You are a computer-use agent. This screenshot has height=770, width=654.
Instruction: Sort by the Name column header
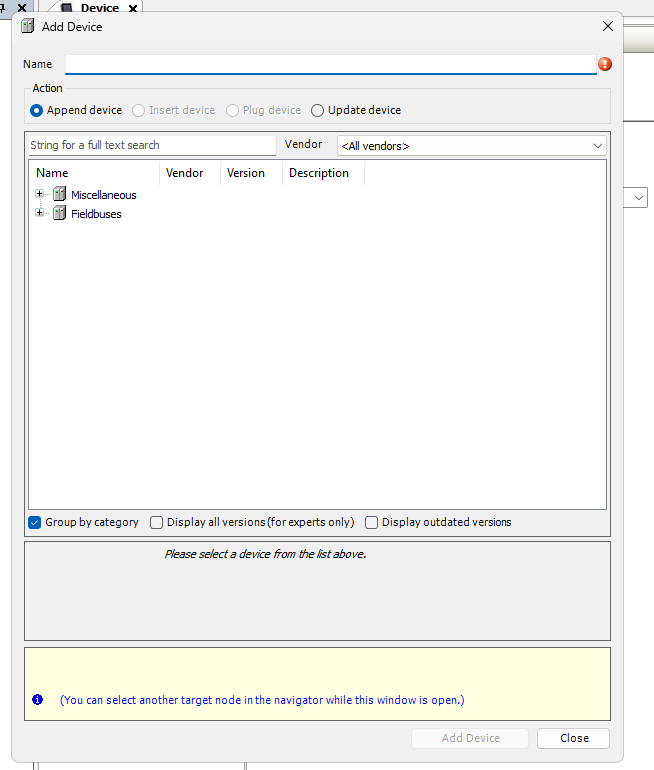94,173
